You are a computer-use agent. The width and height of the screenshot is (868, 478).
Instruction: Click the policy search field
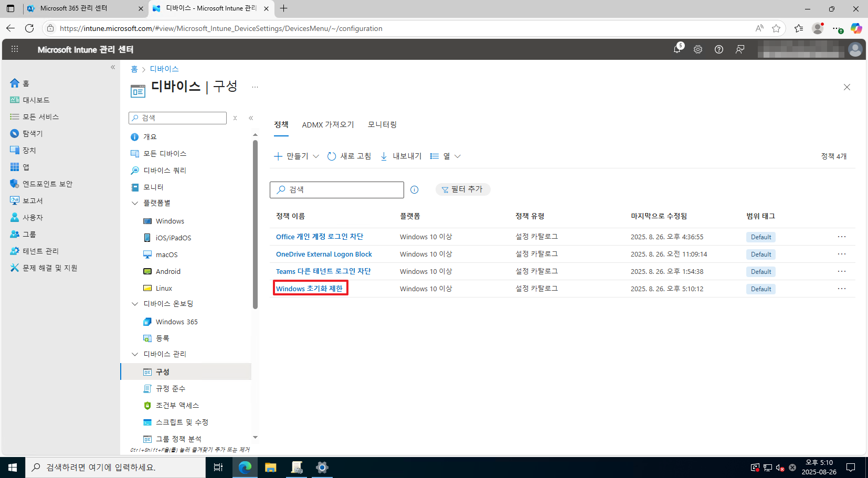coord(337,190)
